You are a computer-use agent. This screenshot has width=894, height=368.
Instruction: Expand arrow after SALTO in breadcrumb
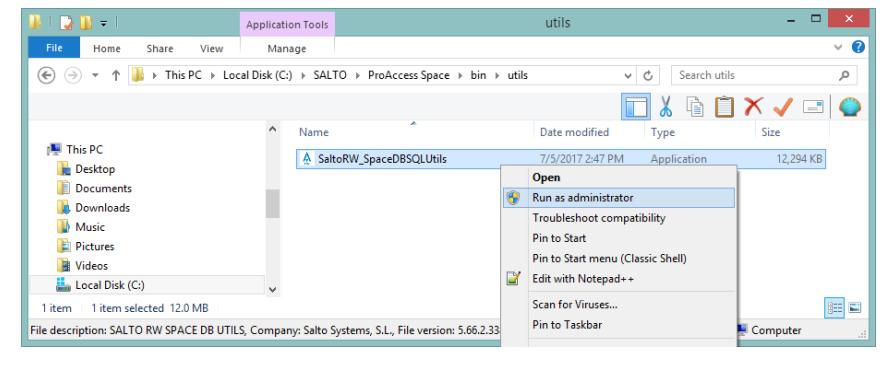357,75
